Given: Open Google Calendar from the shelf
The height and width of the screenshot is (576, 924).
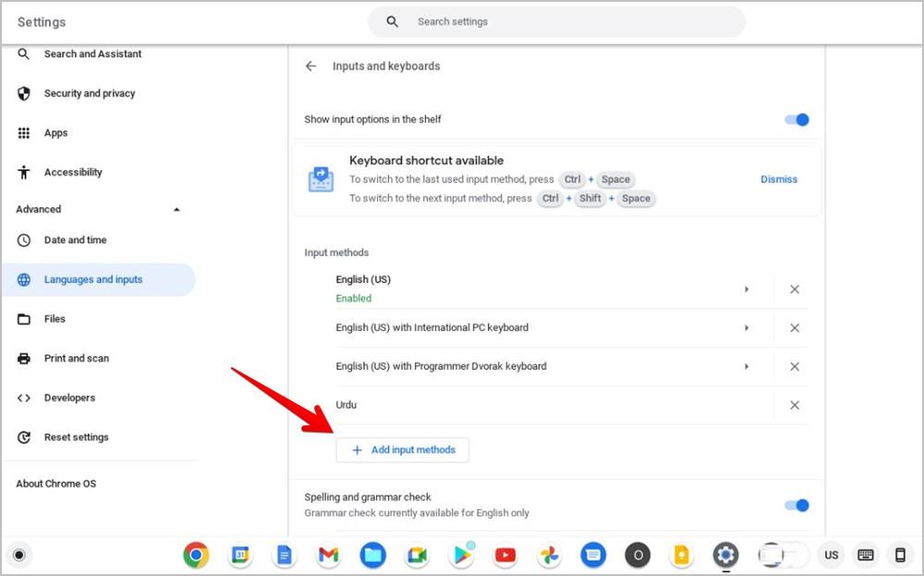Looking at the screenshot, I should 240,555.
